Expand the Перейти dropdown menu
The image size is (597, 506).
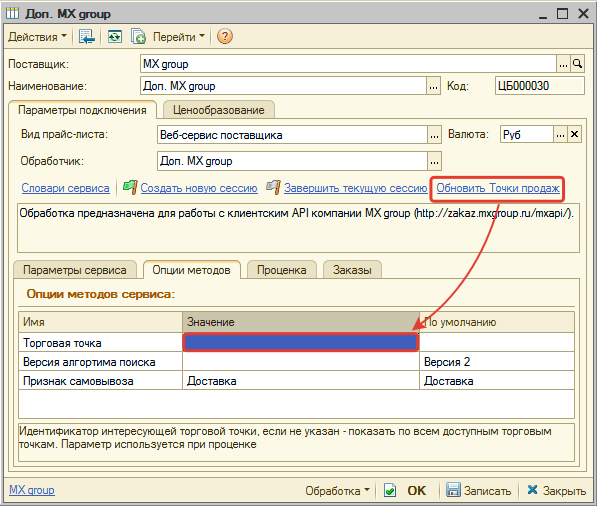[179, 37]
